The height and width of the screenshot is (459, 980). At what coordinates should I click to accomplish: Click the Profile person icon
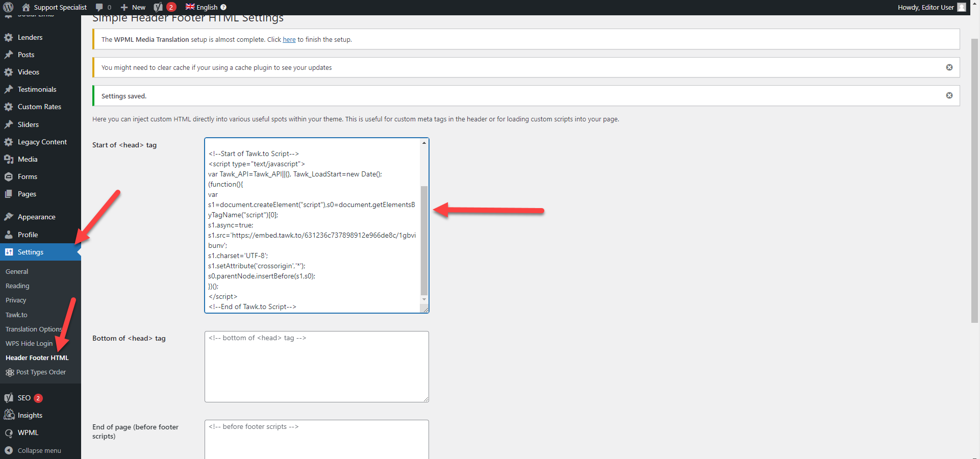click(x=9, y=235)
